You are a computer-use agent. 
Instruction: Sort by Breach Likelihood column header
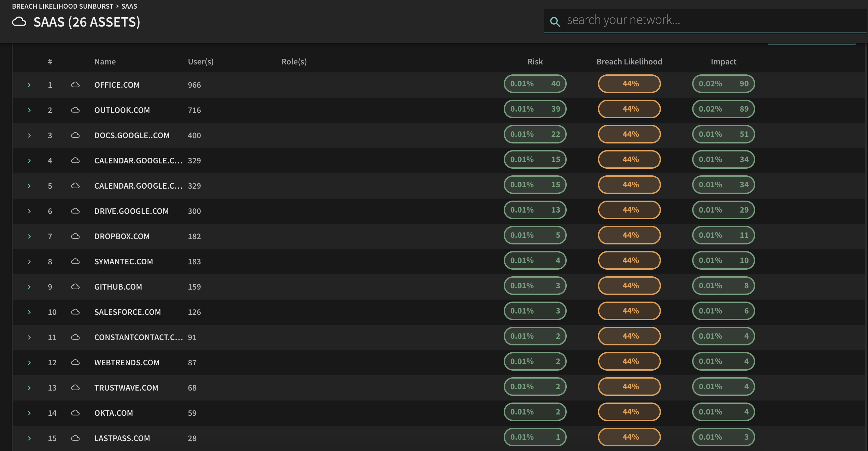coord(629,62)
